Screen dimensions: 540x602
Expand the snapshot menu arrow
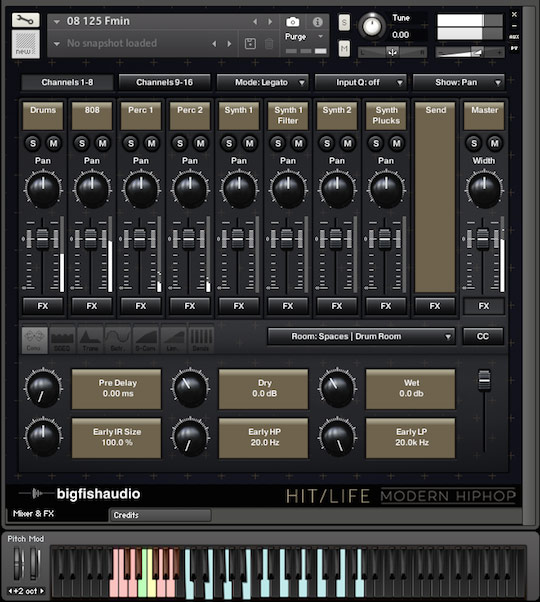(57, 44)
